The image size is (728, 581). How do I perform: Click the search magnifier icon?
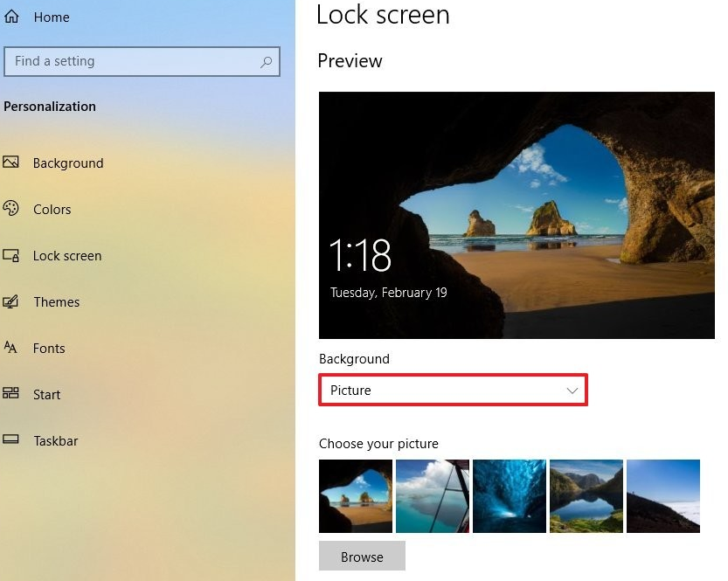265,61
